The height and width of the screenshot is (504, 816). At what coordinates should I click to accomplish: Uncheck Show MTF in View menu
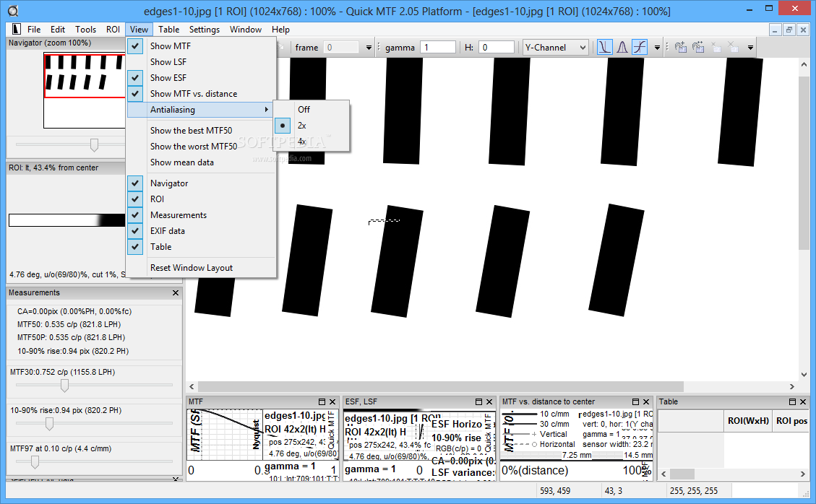point(202,45)
